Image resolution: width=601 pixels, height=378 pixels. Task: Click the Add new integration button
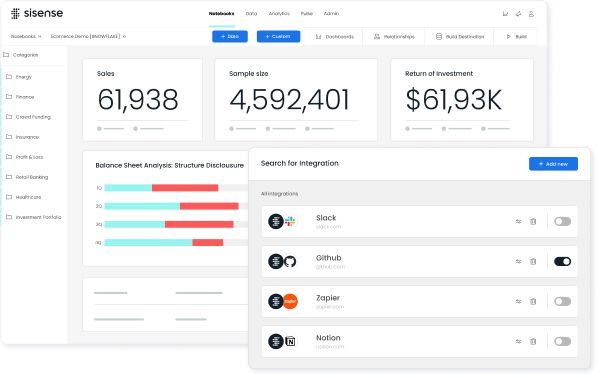[553, 164]
